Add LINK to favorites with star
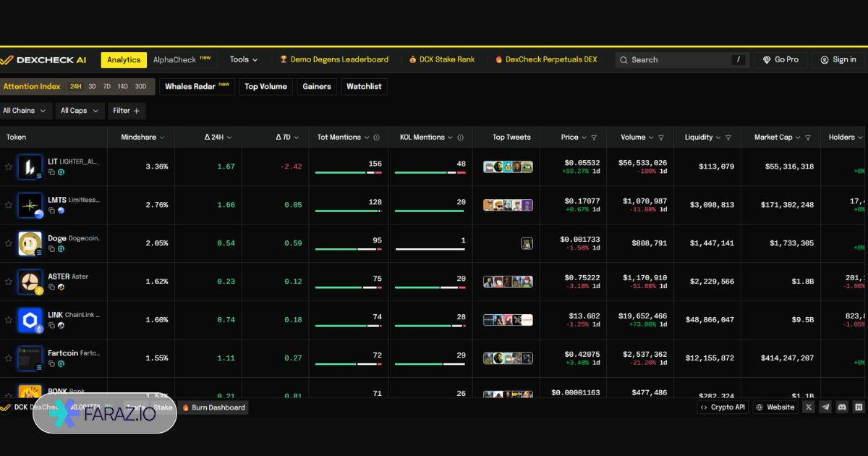This screenshot has width=868, height=456. pyautogui.click(x=9, y=320)
